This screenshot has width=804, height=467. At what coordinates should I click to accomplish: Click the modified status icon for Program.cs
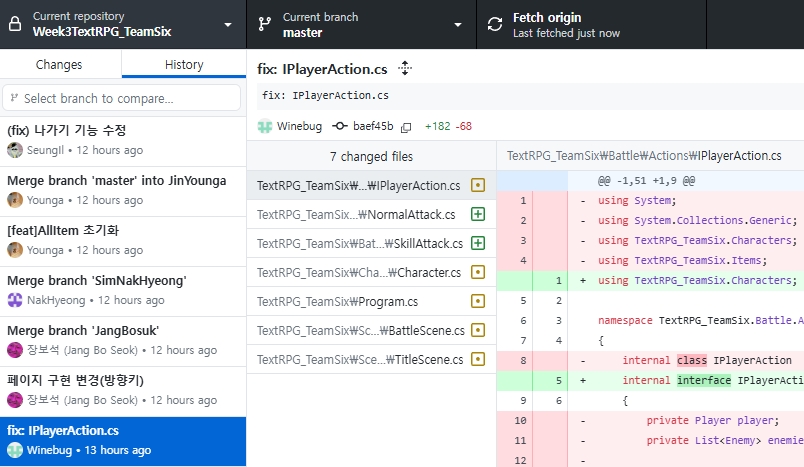(478, 301)
